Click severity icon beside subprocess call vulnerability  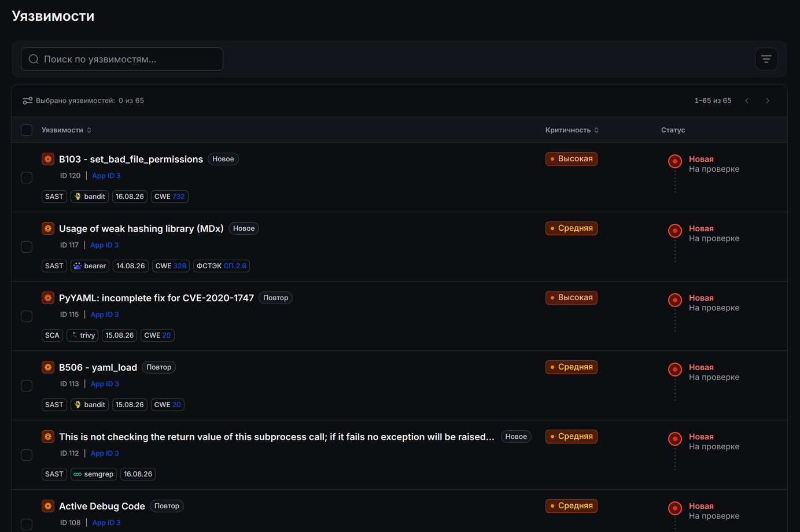click(x=48, y=437)
